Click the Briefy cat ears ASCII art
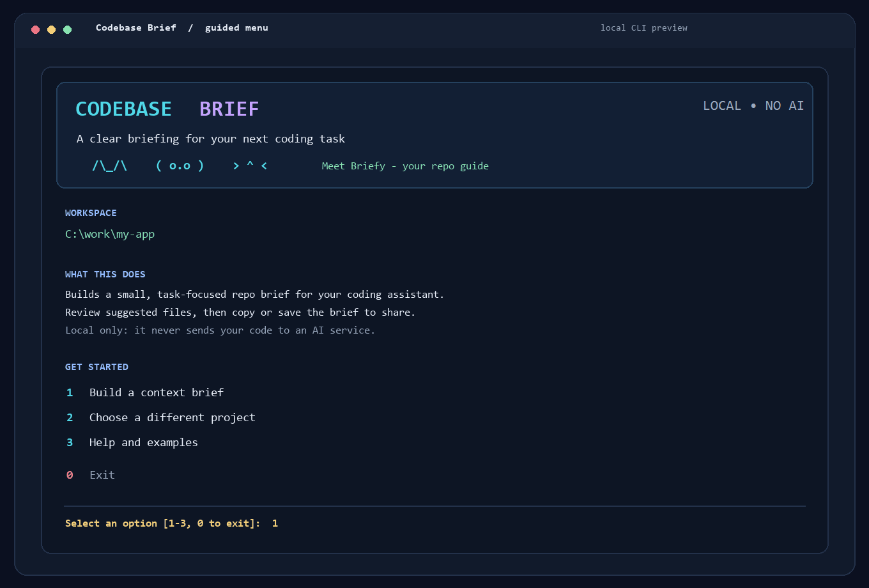The width and height of the screenshot is (869, 588). [110, 166]
